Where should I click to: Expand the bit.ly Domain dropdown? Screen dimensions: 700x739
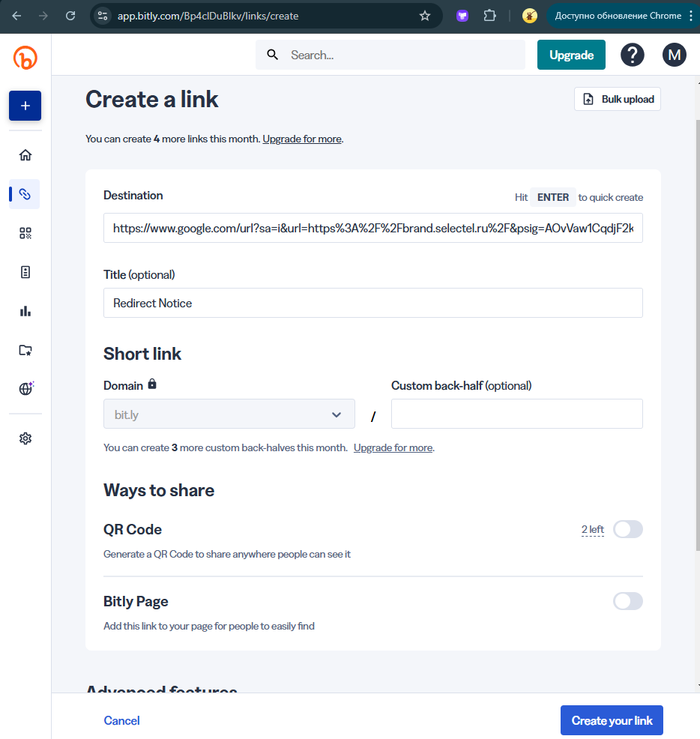click(229, 414)
